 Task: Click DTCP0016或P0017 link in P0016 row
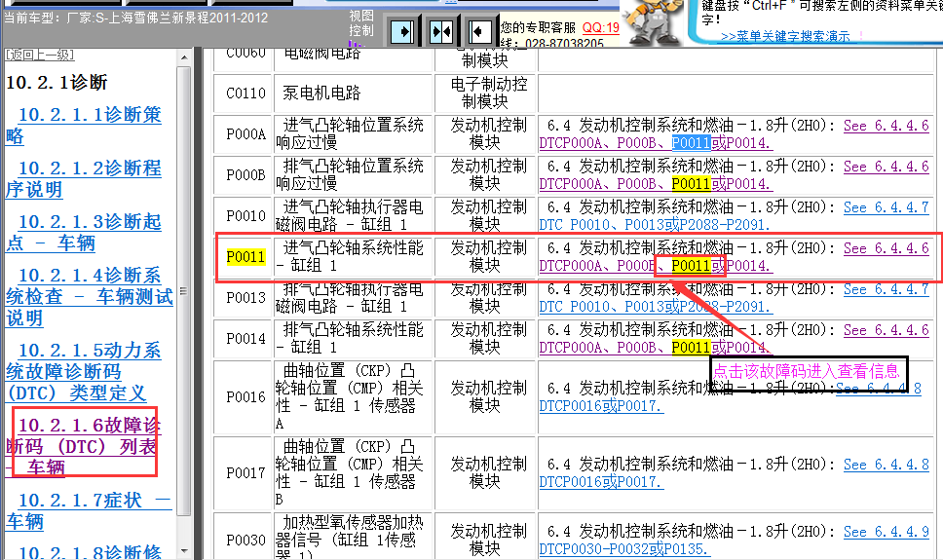tap(601, 406)
